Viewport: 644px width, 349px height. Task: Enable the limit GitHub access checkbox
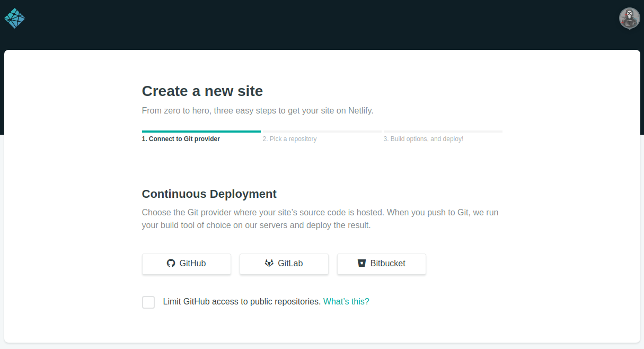coord(148,302)
